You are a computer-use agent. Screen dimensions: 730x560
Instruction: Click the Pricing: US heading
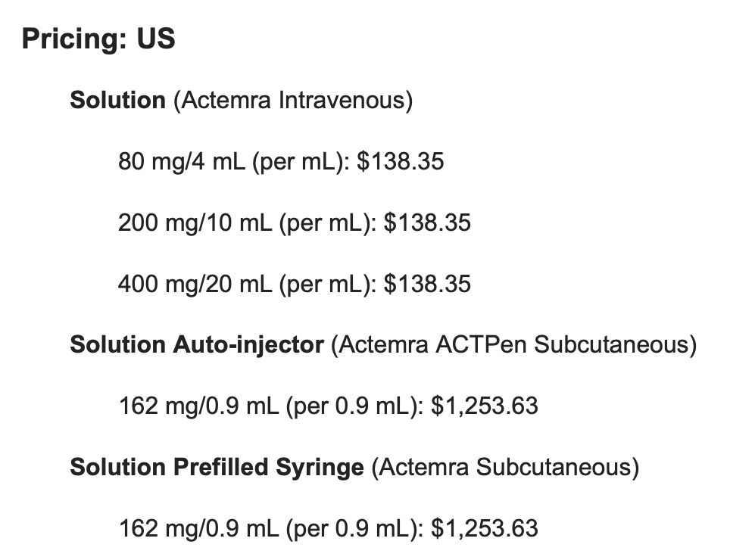(98, 39)
